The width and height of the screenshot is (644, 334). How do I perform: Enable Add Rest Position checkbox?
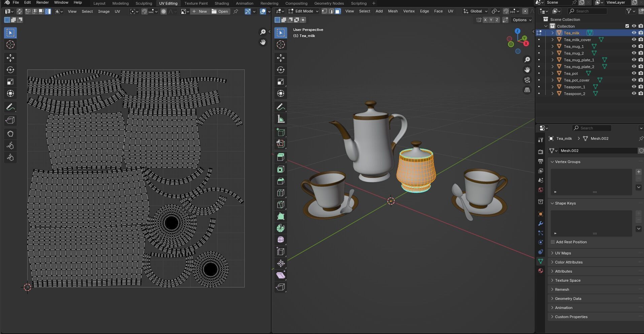click(553, 242)
